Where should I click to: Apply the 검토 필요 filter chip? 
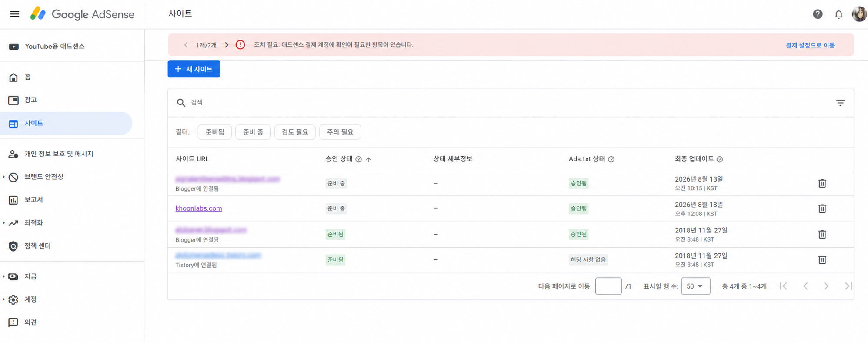pos(295,132)
